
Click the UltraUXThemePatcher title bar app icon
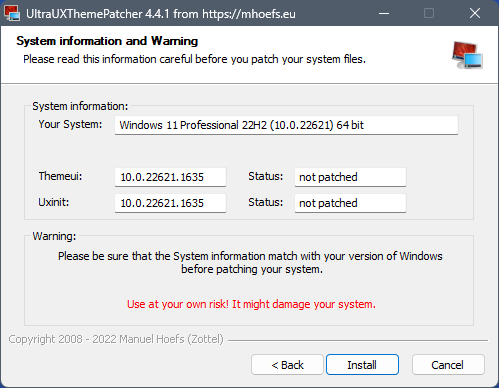tap(12, 13)
